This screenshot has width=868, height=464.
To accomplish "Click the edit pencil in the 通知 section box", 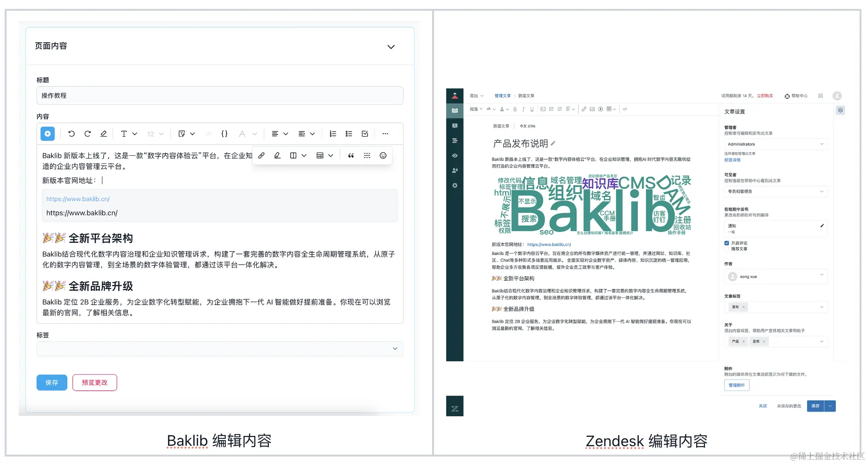I will coord(822,226).
